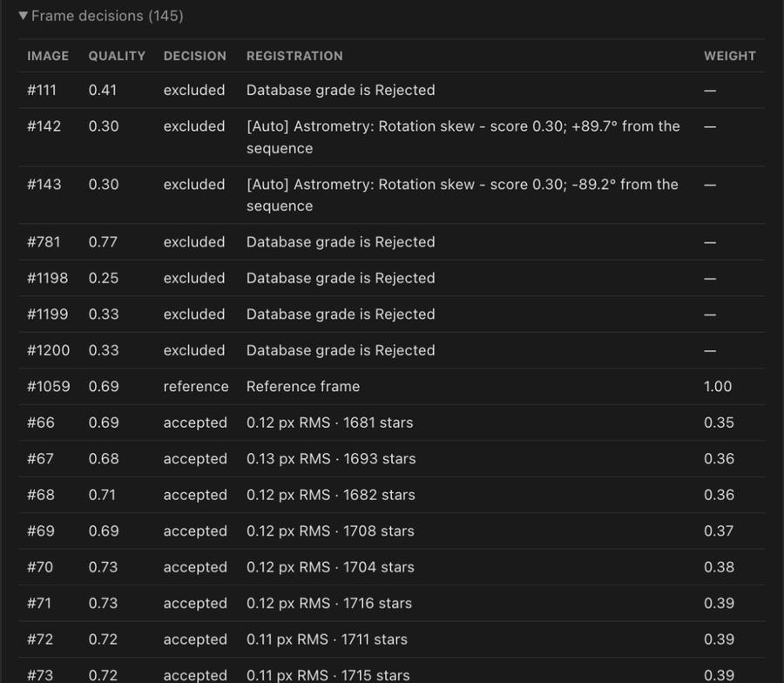This screenshot has width=784, height=683.
Task: Select image #142 rotation skew row
Action: coord(391,137)
